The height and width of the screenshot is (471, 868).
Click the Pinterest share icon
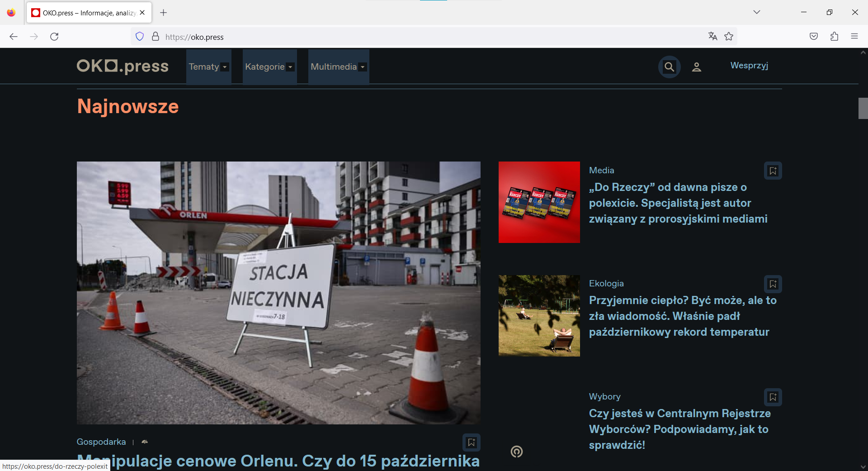pos(516,452)
